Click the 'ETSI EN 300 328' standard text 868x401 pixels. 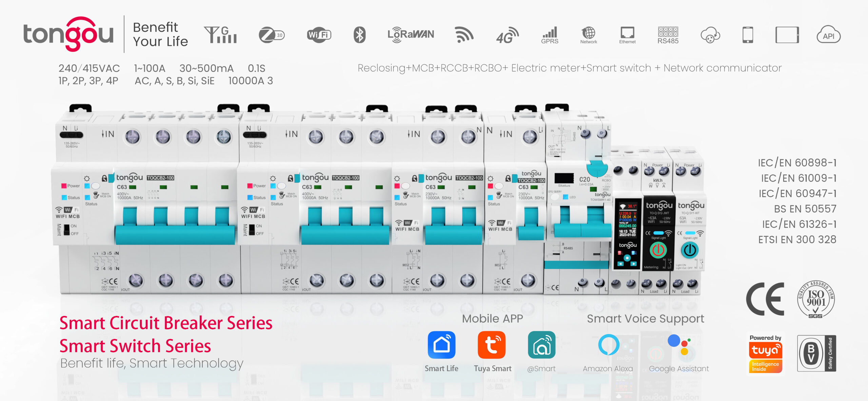point(797,240)
